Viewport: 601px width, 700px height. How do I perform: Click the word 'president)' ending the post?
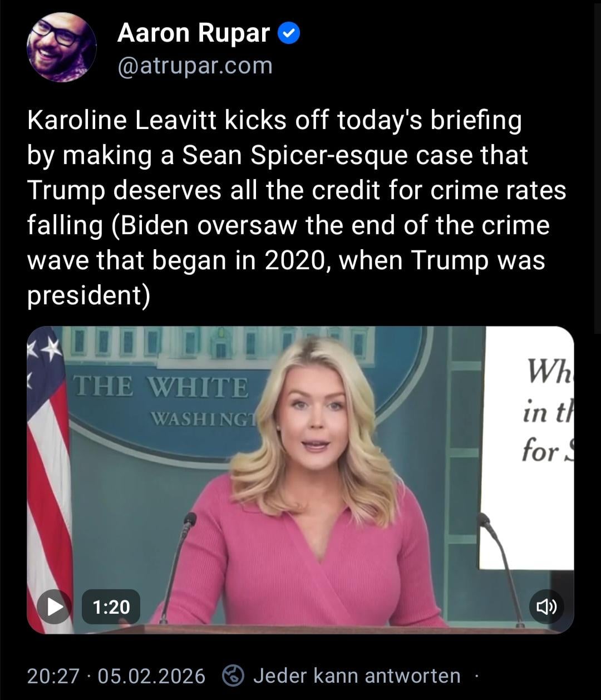(89, 296)
